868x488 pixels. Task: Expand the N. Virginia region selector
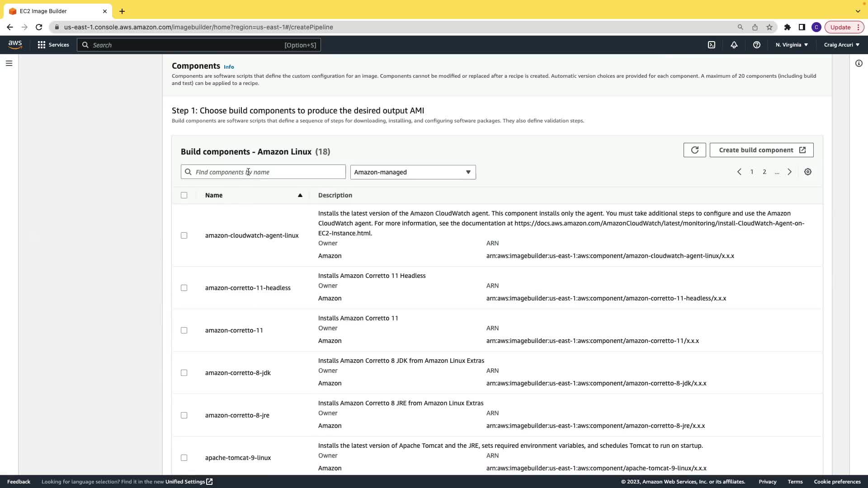pyautogui.click(x=792, y=45)
